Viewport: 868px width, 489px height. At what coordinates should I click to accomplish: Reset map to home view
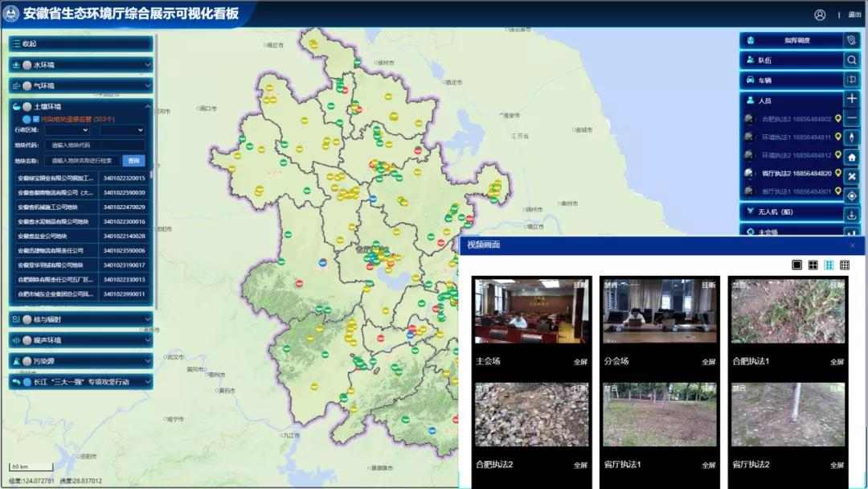pos(852,157)
